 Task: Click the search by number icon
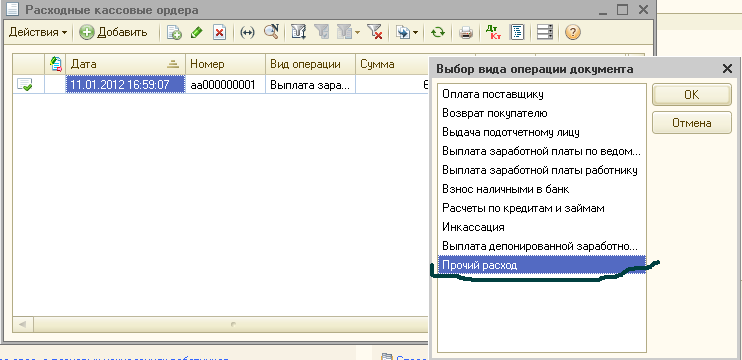271,32
